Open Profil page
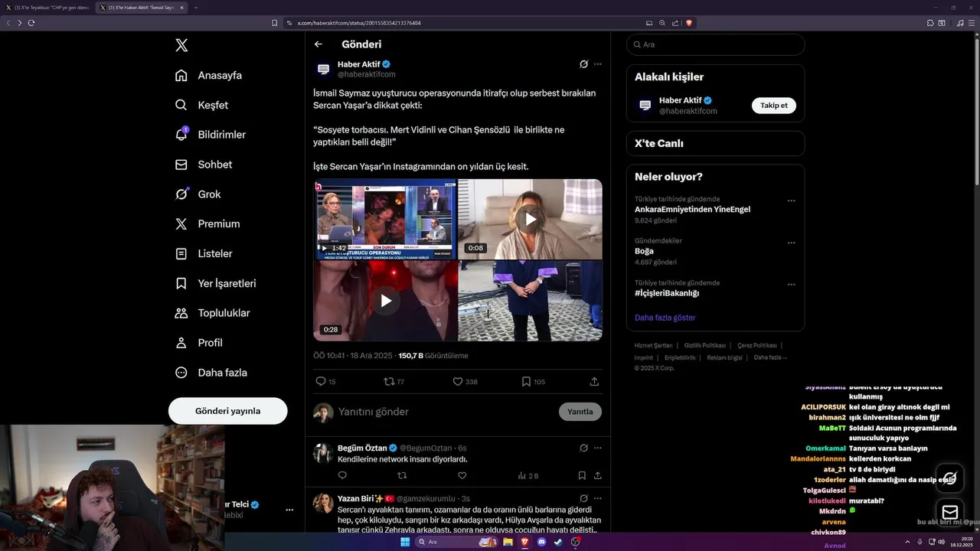Screen dimensions: 980x551 click(x=199, y=343)
